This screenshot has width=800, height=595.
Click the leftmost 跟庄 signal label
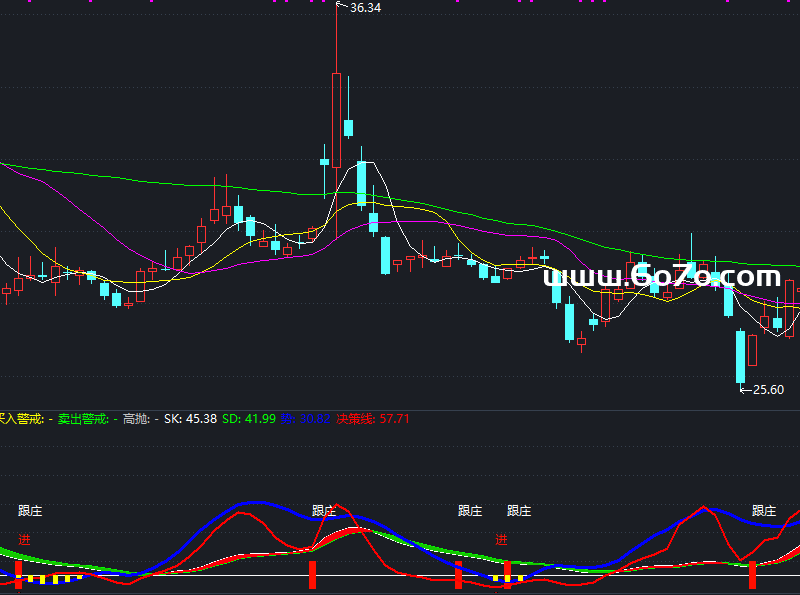point(30,511)
